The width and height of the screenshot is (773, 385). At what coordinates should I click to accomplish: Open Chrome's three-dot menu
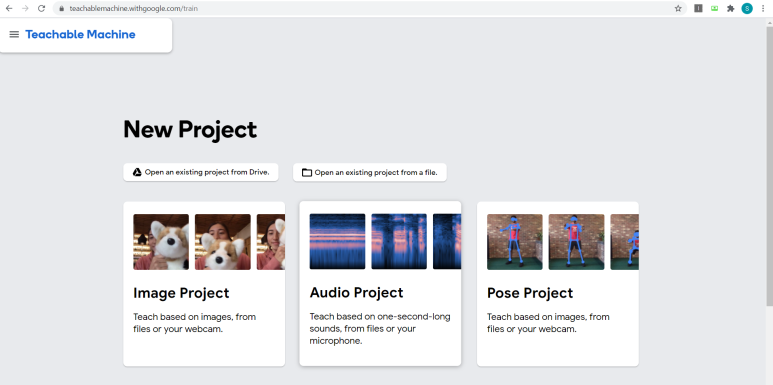pos(763,8)
